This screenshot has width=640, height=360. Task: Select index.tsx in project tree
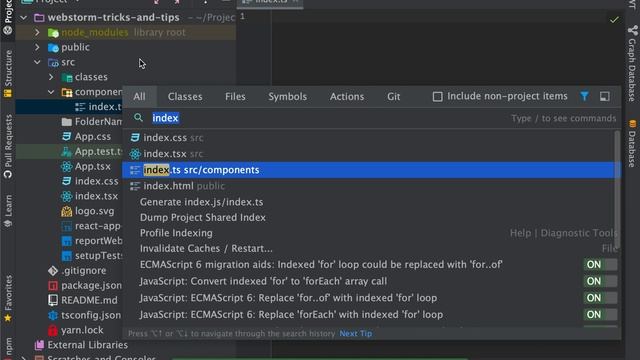[x=96, y=196]
